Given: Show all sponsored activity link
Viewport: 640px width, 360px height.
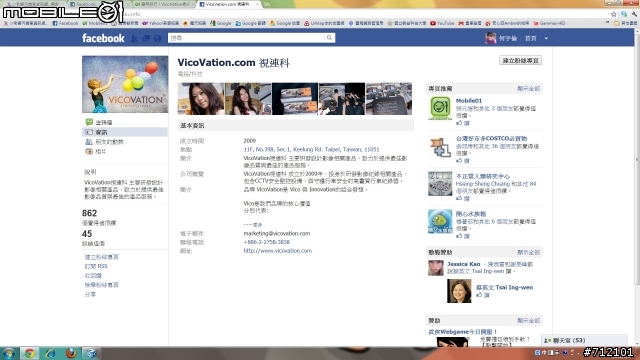Looking at the screenshot, I should point(529,252).
